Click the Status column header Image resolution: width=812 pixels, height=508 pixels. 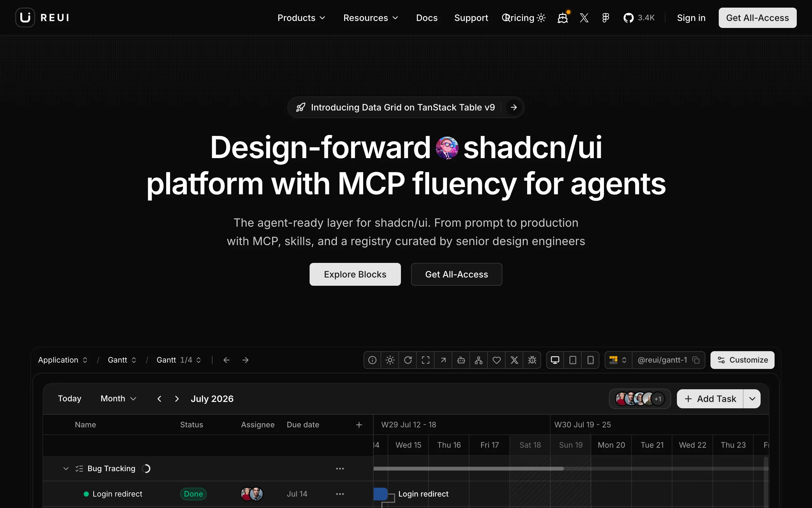tap(192, 424)
